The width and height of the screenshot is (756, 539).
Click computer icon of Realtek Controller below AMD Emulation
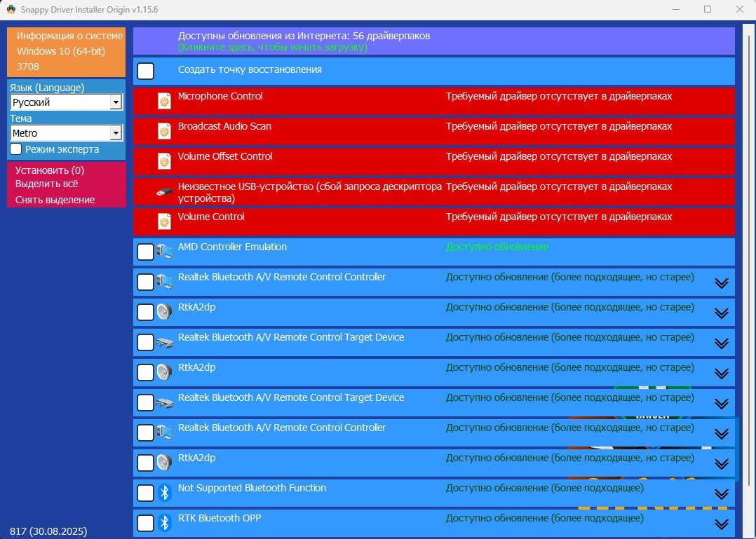pos(164,282)
